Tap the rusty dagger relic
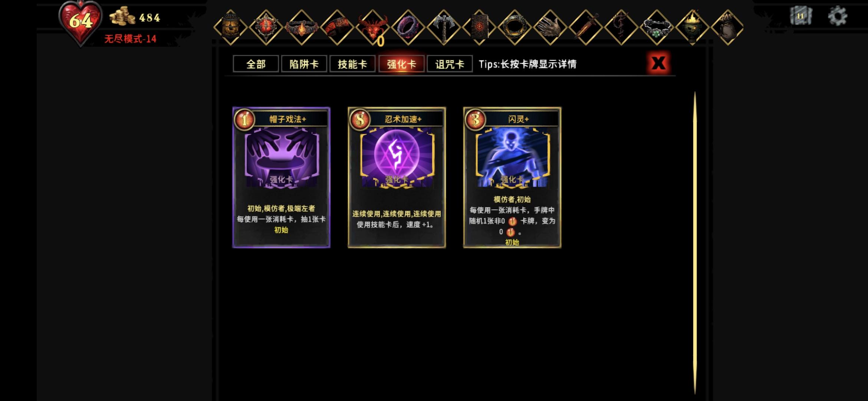Screen dimensions: 868x401 click(x=586, y=27)
